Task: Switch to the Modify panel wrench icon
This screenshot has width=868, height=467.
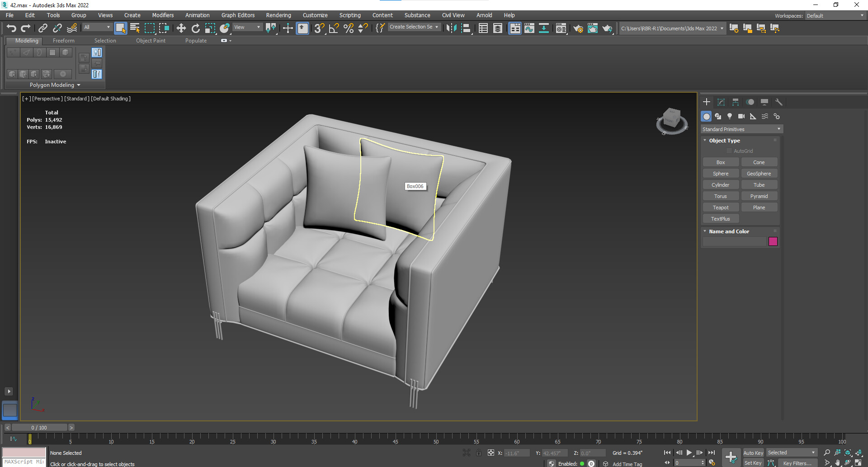Action: tap(779, 102)
